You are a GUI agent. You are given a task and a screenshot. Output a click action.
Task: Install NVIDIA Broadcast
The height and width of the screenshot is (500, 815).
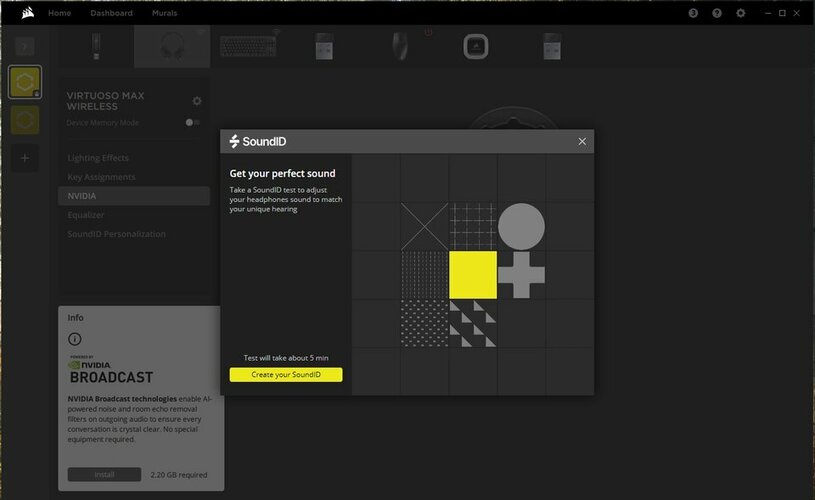point(104,474)
